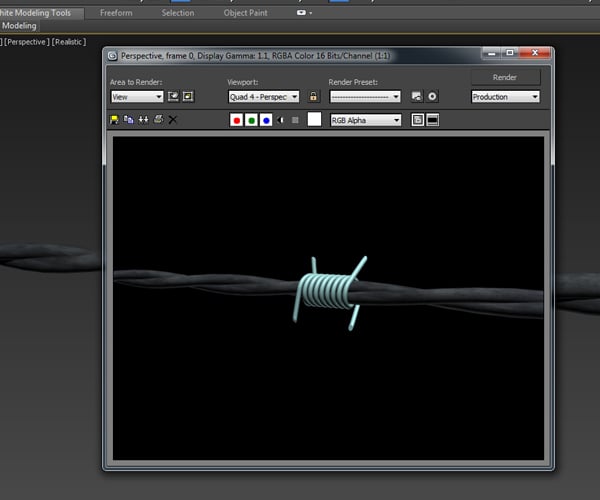Toggle the blue channel display
This screenshot has width=600, height=500.
[266, 120]
